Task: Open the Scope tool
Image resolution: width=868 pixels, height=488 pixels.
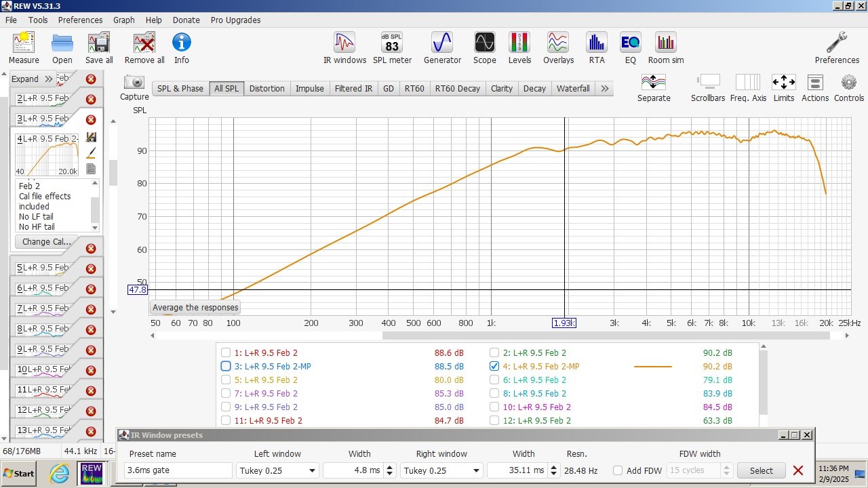Action: point(484,43)
